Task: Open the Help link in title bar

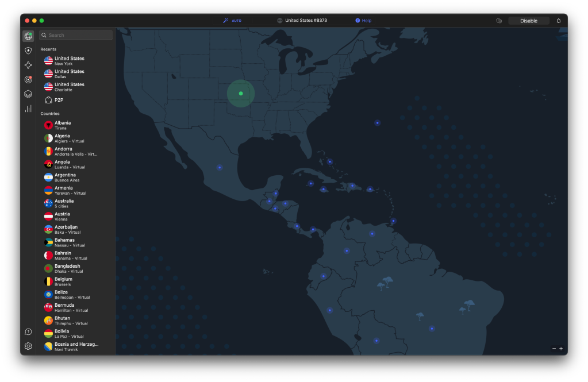Action: (363, 21)
